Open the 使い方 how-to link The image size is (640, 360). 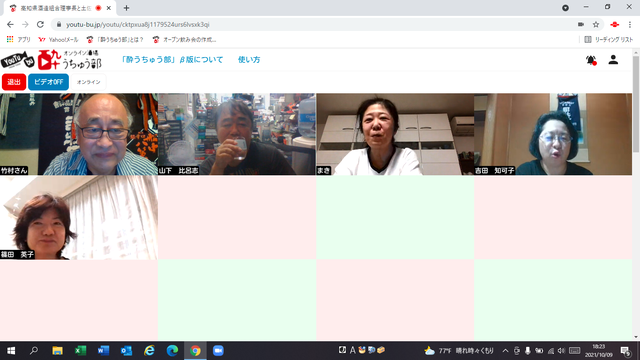click(249, 60)
